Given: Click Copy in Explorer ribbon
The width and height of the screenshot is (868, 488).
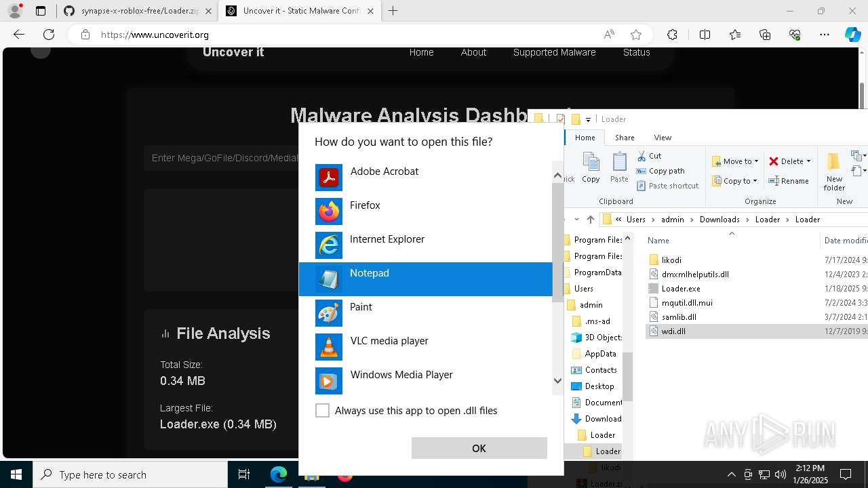Looking at the screenshot, I should point(591,167).
